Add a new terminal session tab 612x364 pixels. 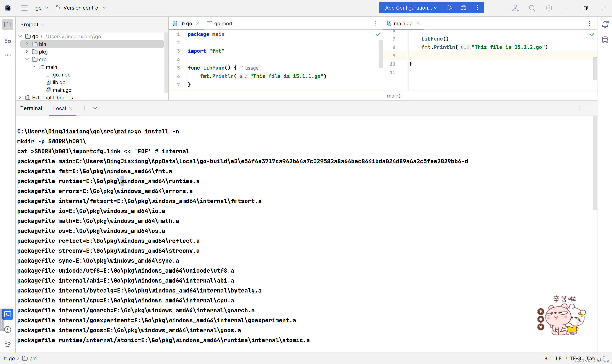click(84, 108)
